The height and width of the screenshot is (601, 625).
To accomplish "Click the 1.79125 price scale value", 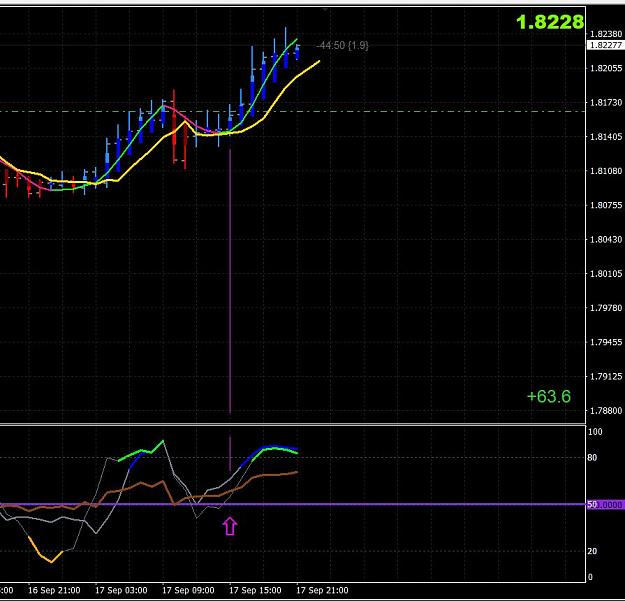I will tap(605, 376).
